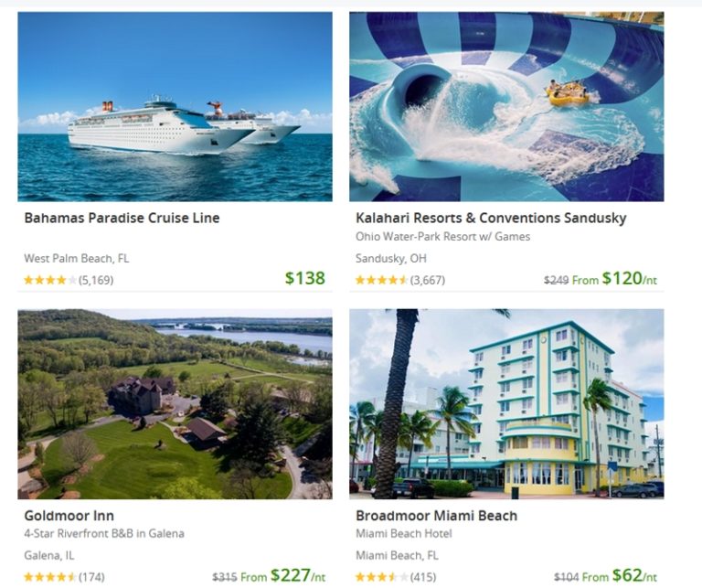
Task: Click the star rating for Goldmoor Inn
Action: click(50, 577)
